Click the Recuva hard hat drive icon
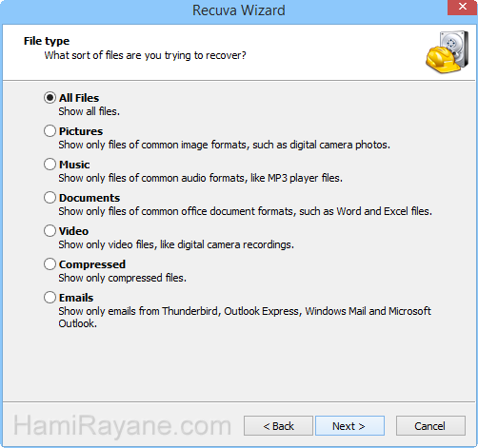Image resolution: width=478 pixels, height=448 pixels. (447, 52)
